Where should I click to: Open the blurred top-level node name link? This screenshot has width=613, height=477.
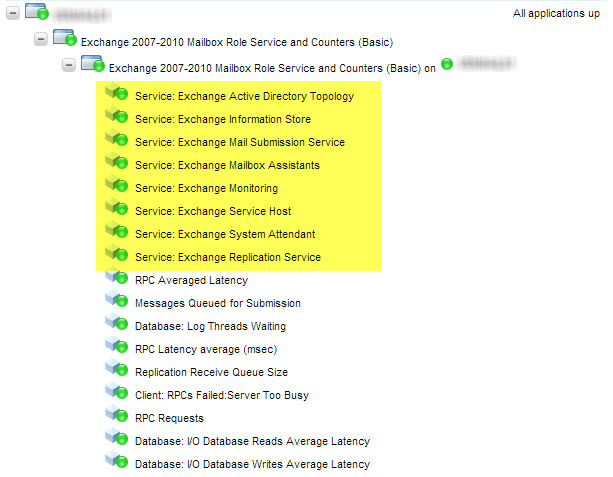click(x=82, y=15)
